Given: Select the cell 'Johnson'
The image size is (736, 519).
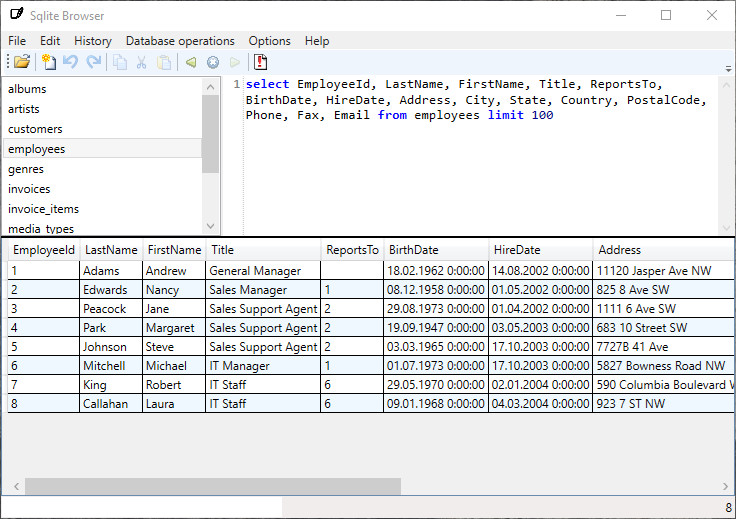Looking at the screenshot, I should [111, 347].
